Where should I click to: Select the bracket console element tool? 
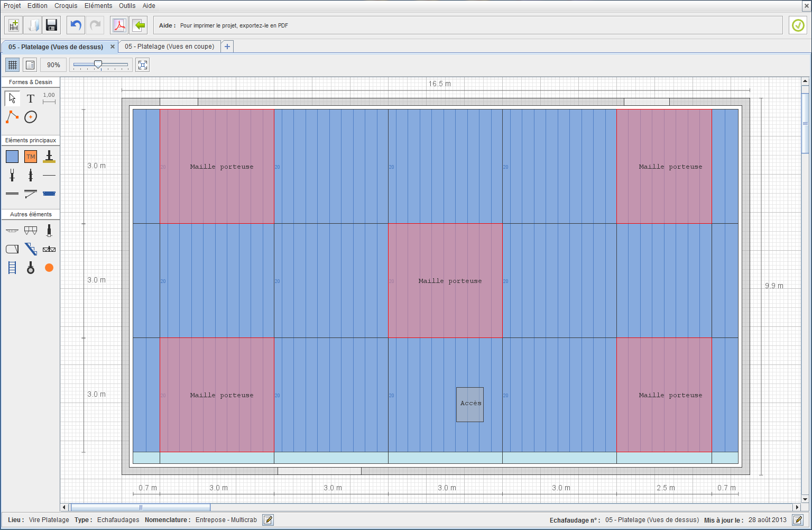click(x=12, y=231)
